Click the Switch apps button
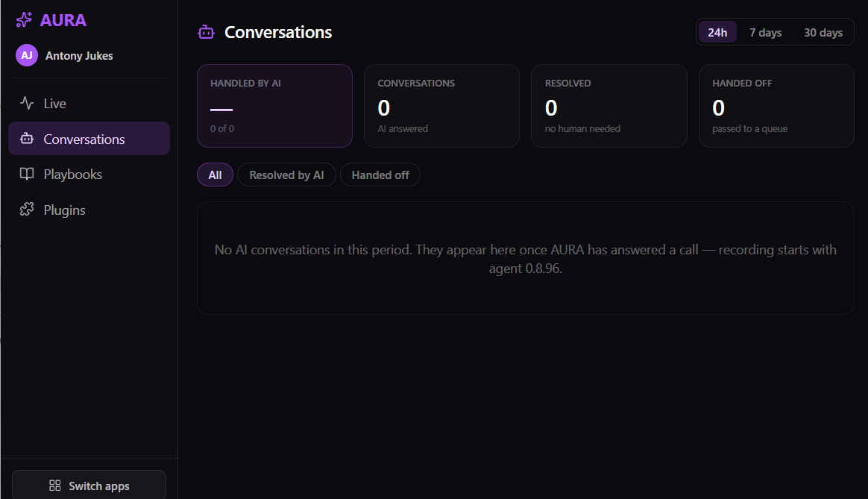The image size is (868, 499). (89, 486)
